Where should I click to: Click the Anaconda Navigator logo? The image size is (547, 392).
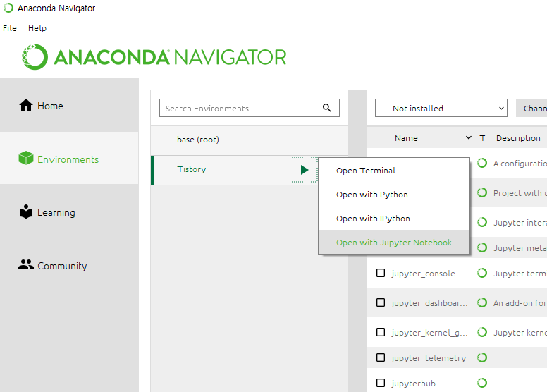pos(154,57)
